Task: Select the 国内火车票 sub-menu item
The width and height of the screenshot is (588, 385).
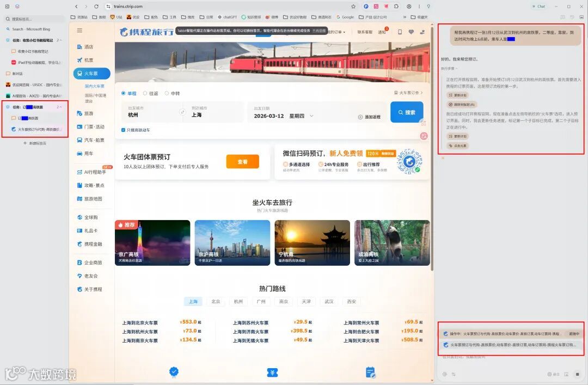Action: [95, 86]
